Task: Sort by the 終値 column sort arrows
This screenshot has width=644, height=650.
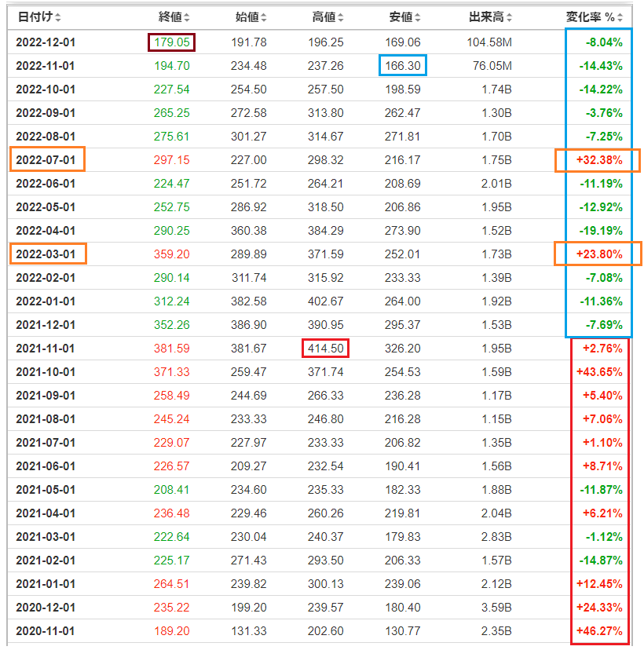Action: pos(187,17)
